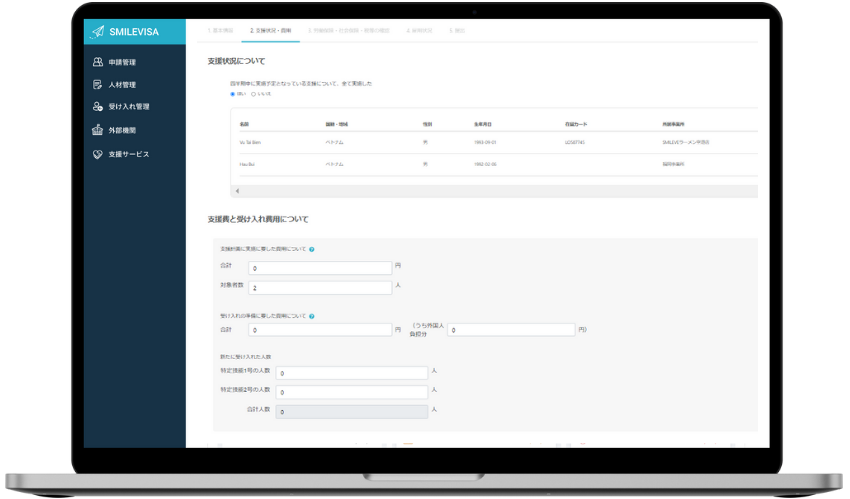Click the うち外国人負担分 input field
Image resolution: width=850 pixels, height=499 pixels.
point(511,329)
